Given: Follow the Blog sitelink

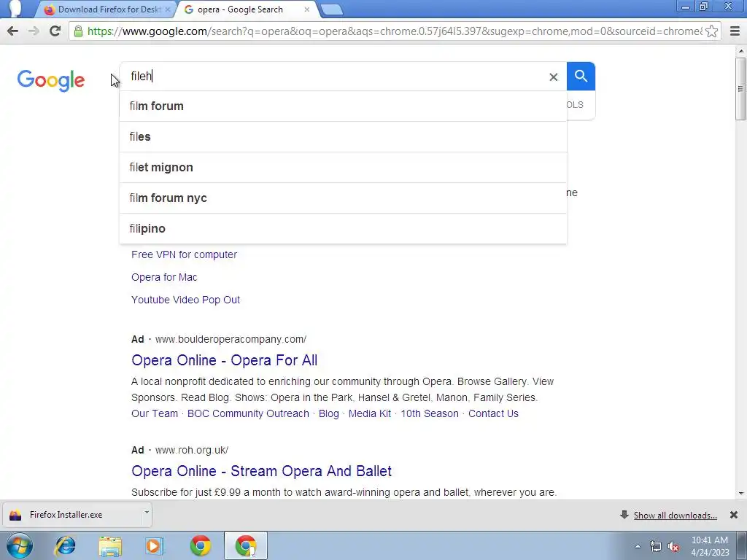Looking at the screenshot, I should click(329, 413).
